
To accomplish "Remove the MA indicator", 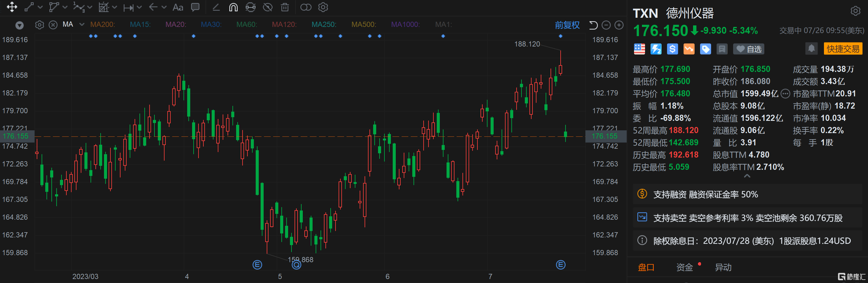I will pyautogui.click(x=53, y=24).
